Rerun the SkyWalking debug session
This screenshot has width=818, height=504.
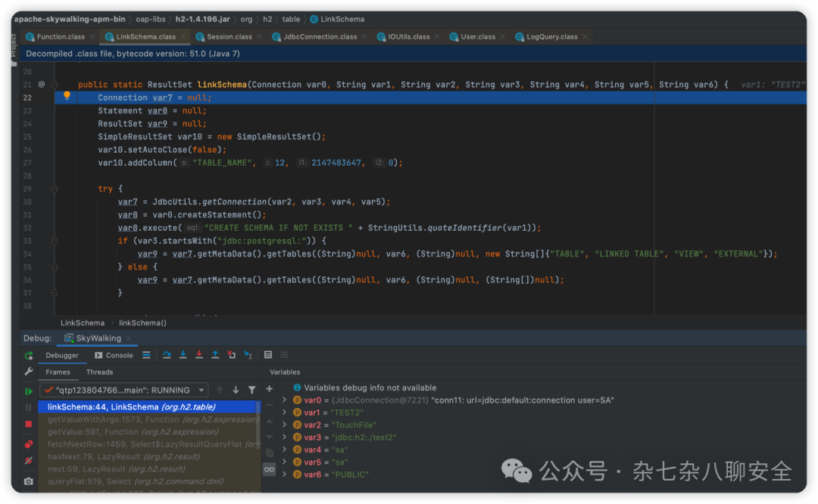coord(29,356)
